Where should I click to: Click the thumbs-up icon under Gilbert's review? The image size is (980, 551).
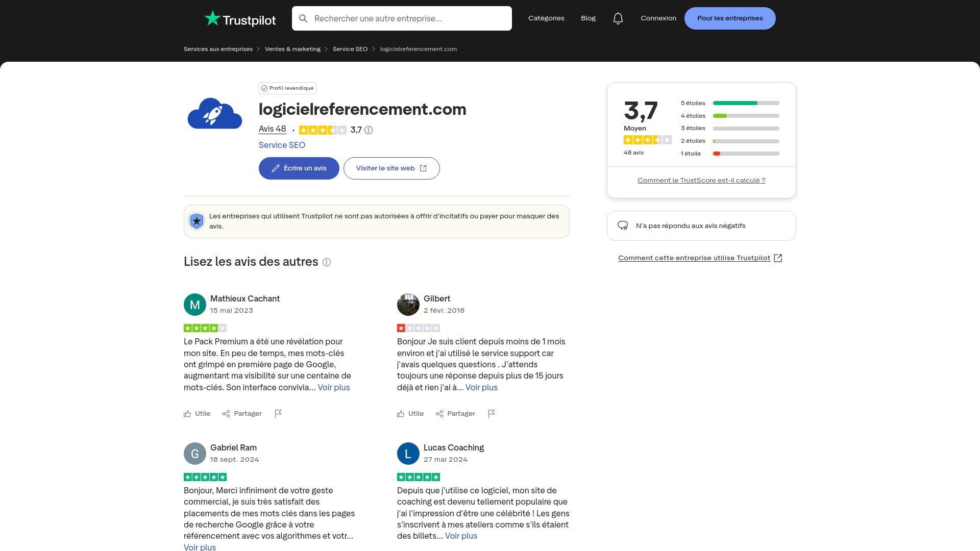point(401,414)
